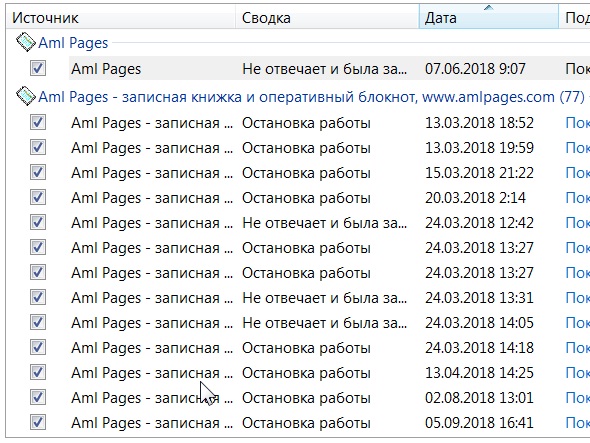The width and height of the screenshot is (590, 443).
Task: Open details link for 20.03.2018 2:14 row
Action: coord(578,198)
